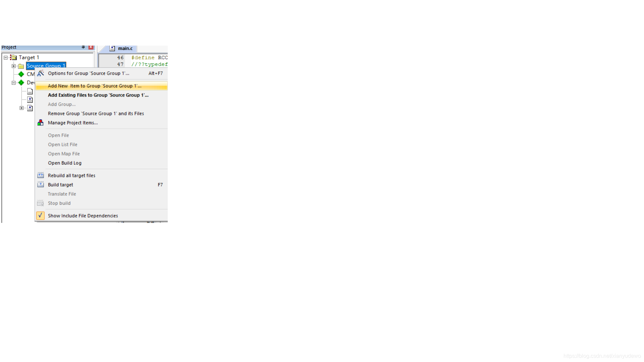The height and width of the screenshot is (362, 644).
Task: Click Remove Group 'Source Group 1' and its Files
Action: tap(96, 113)
